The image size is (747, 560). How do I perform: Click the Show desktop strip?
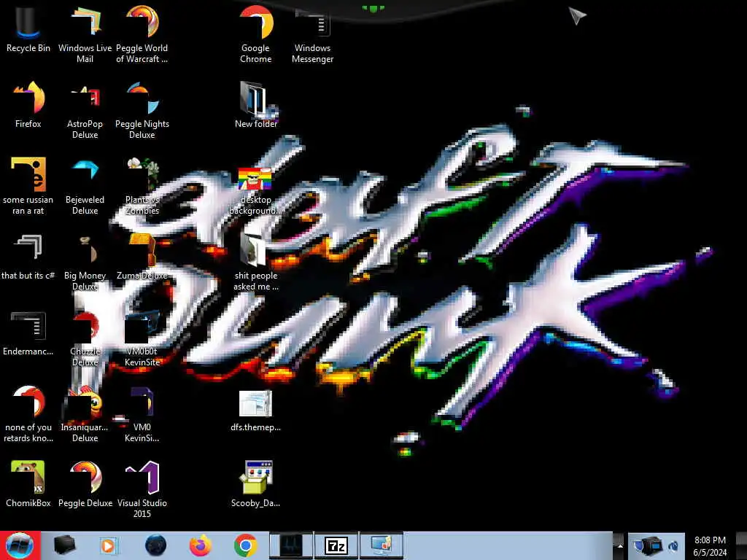(x=741, y=545)
